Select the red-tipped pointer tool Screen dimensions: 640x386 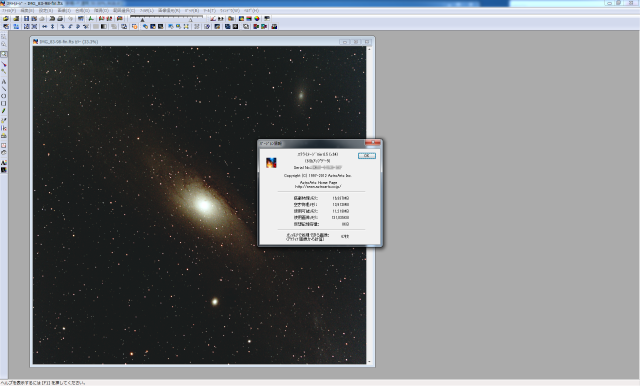pyautogui.click(x=4, y=64)
